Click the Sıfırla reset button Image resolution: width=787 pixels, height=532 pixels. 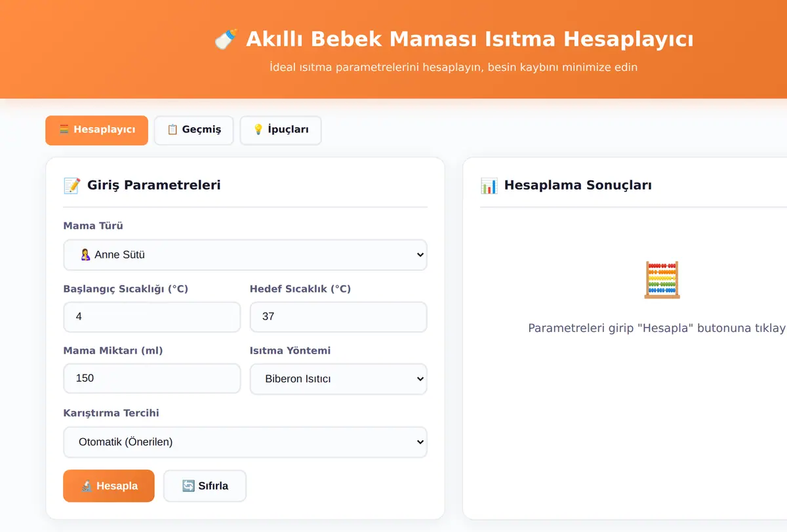pyautogui.click(x=205, y=486)
